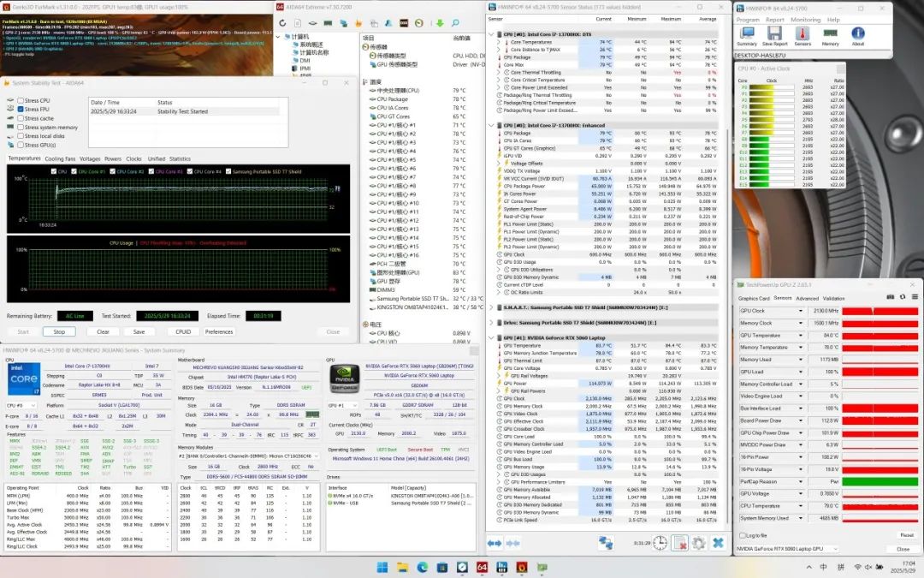Switch to AIDA64 via its taskbar icon

coord(482,568)
